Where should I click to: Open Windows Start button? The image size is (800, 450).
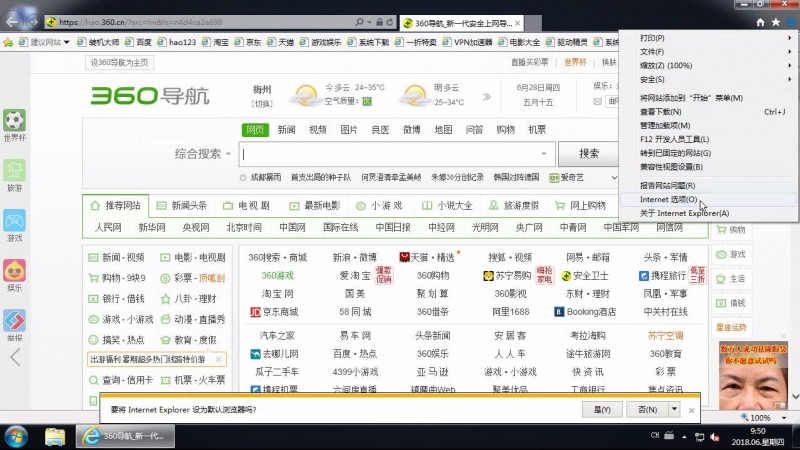tap(15, 437)
